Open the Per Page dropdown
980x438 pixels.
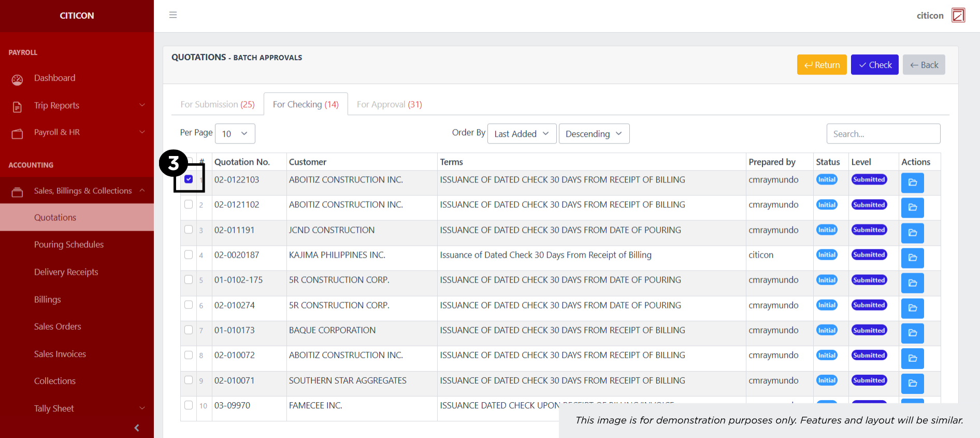(x=235, y=134)
